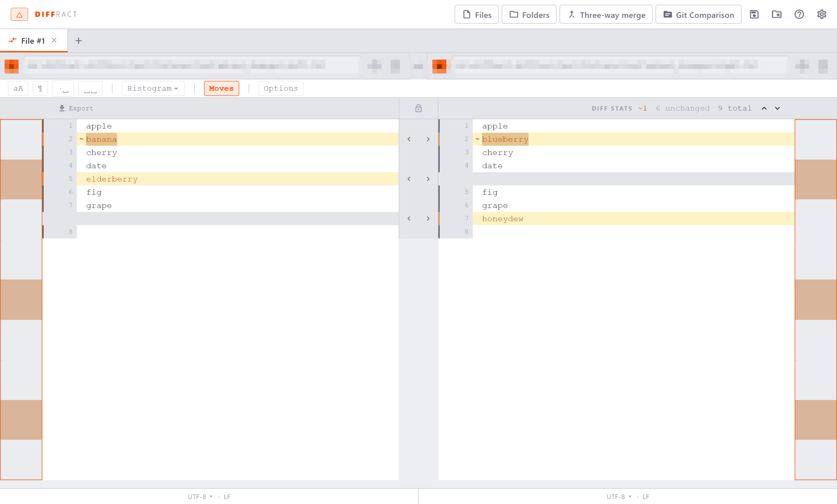Copy the banana line change to the right
The width and height of the screenshot is (837, 504).
pos(428,139)
